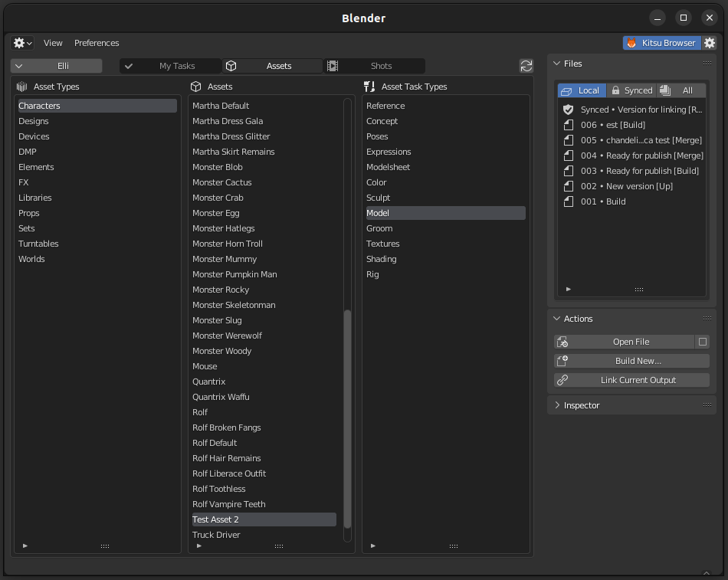Select the Local files filter

click(582, 90)
